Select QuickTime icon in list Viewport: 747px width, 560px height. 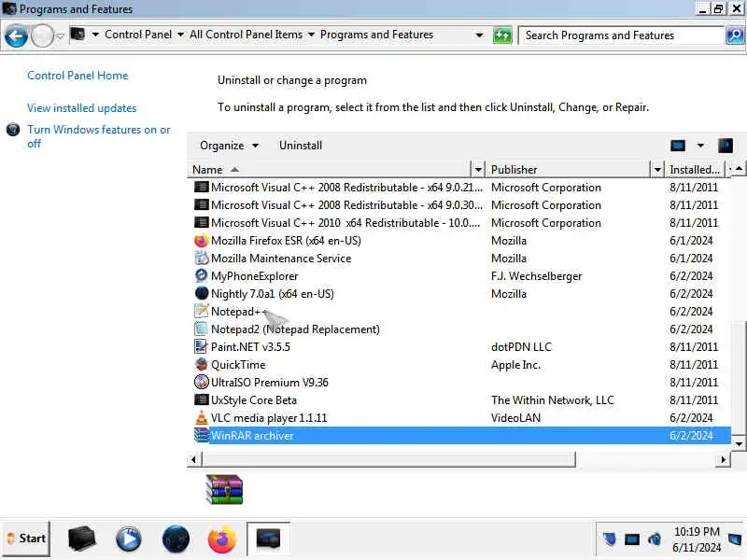click(x=202, y=365)
